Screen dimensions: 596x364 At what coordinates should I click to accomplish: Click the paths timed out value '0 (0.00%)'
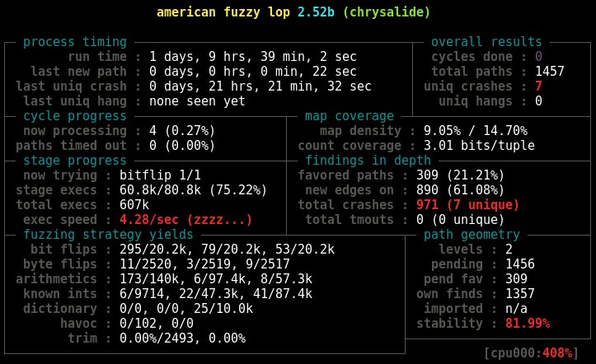click(x=182, y=146)
